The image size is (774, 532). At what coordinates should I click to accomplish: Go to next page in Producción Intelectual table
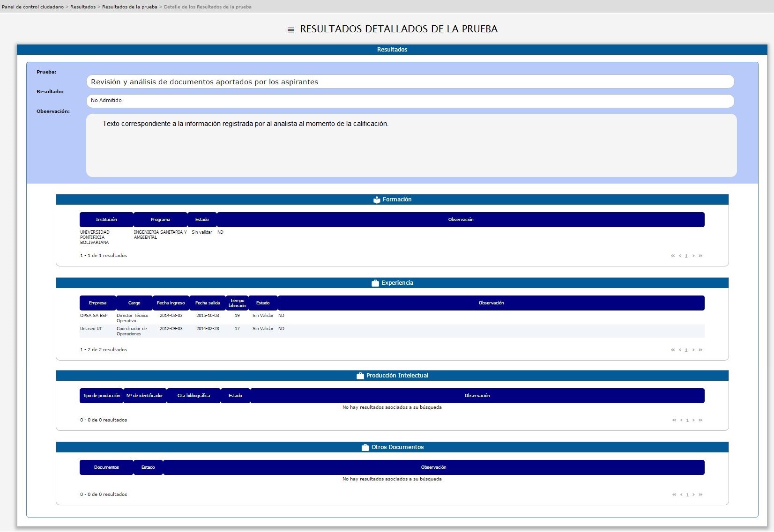coord(694,421)
